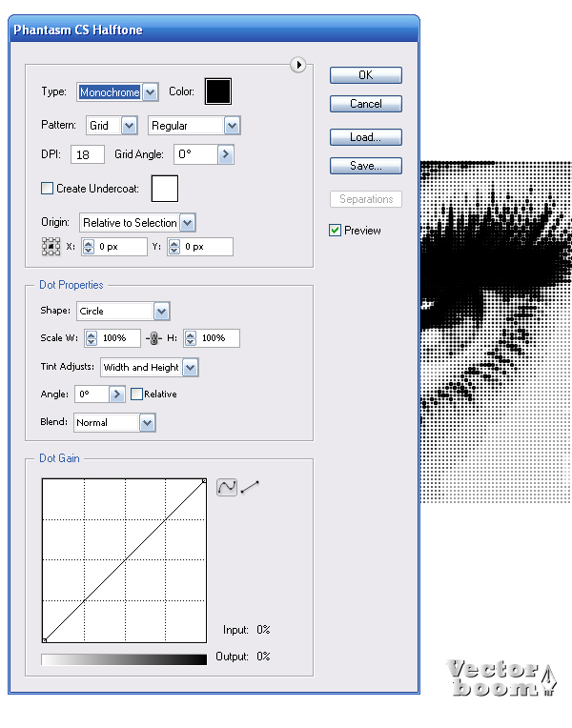Adjust the Scale H spinner arrows
Viewport: 572px width, 728px height.
191,338
